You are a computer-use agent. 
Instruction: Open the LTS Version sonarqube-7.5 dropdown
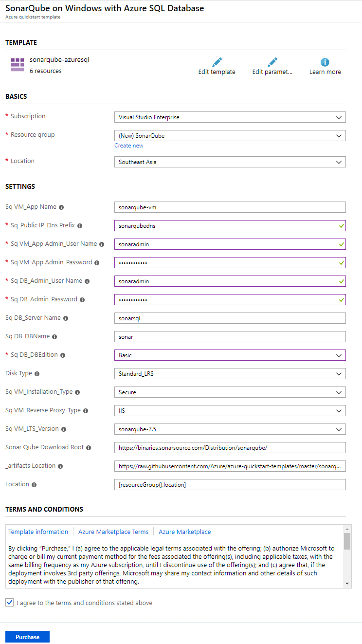[x=230, y=429]
